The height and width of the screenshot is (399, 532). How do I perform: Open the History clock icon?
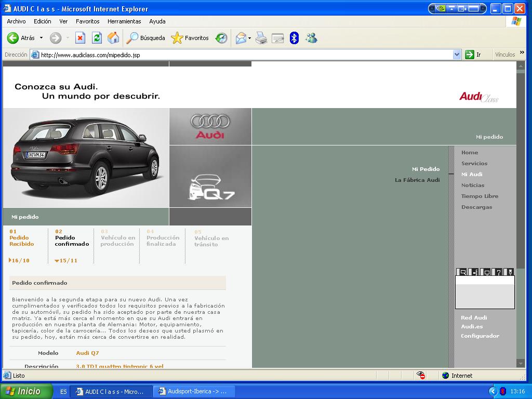click(x=221, y=38)
